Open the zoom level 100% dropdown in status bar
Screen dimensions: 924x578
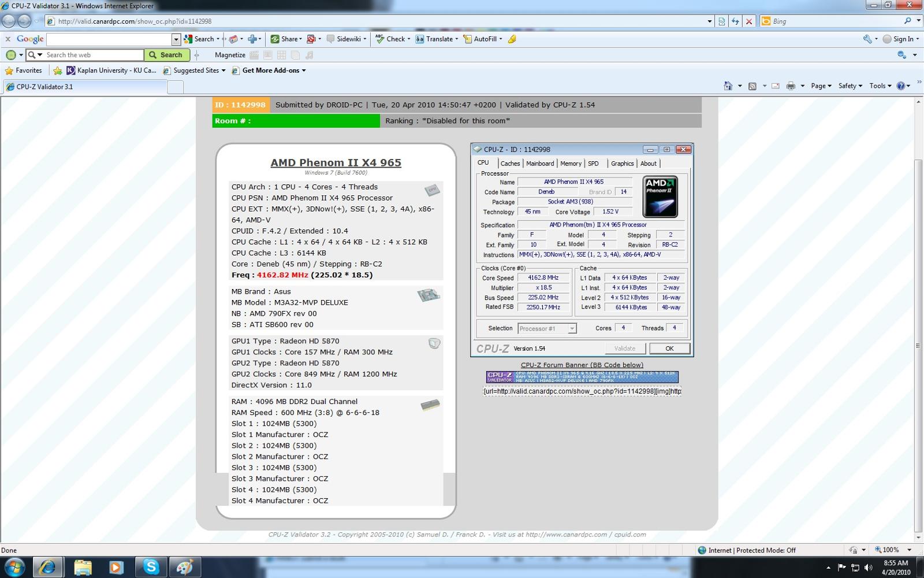(909, 550)
